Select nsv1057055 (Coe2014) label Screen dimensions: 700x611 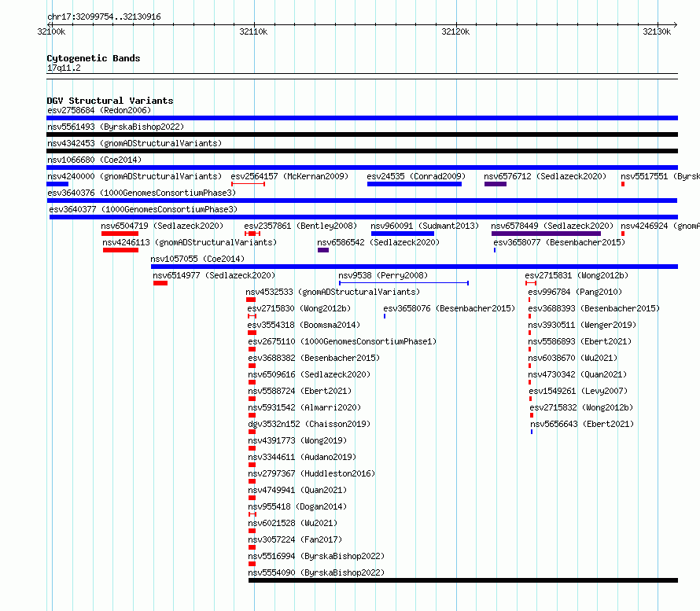(x=197, y=259)
